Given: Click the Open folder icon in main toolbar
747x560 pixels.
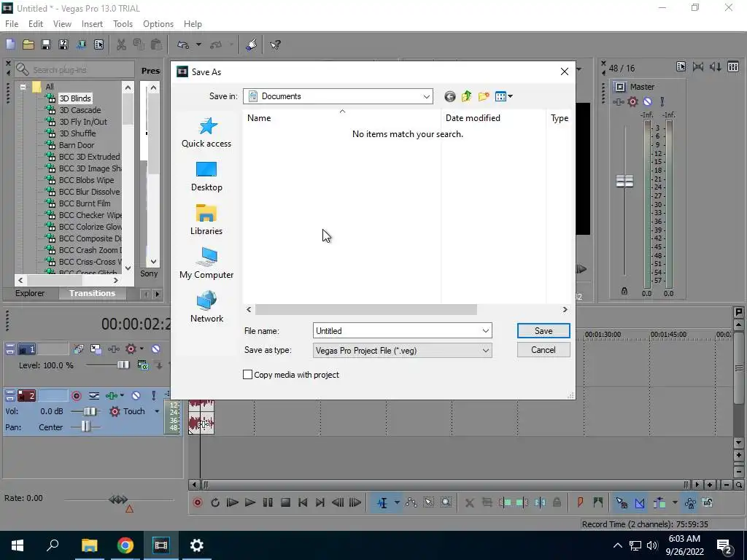Looking at the screenshot, I should (x=28, y=44).
